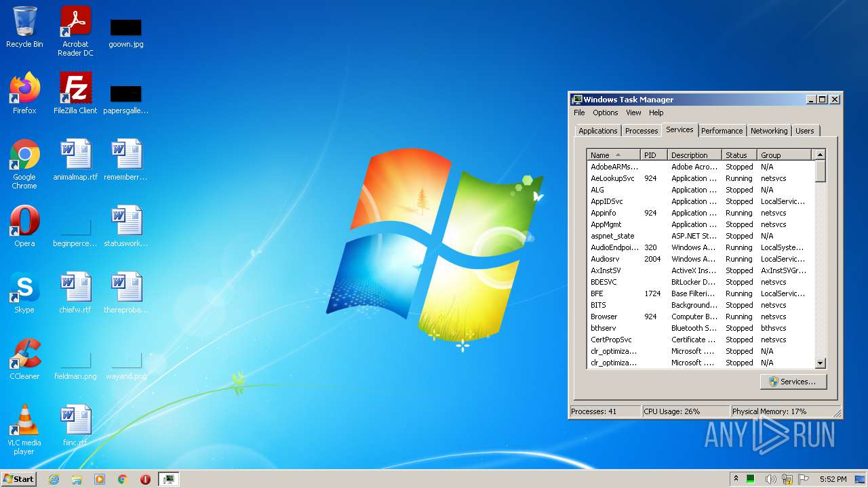Viewport: 868px width, 488px height.
Task: Launch the Google Chrome desktop shortcut
Action: [x=24, y=164]
